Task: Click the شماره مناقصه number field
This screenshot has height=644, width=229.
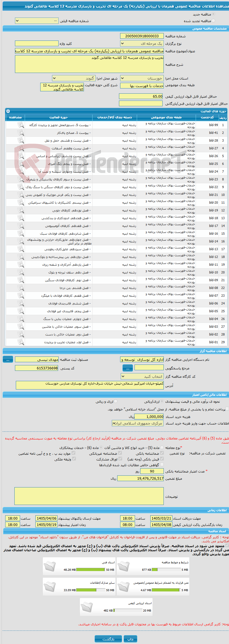Action: 142,36
